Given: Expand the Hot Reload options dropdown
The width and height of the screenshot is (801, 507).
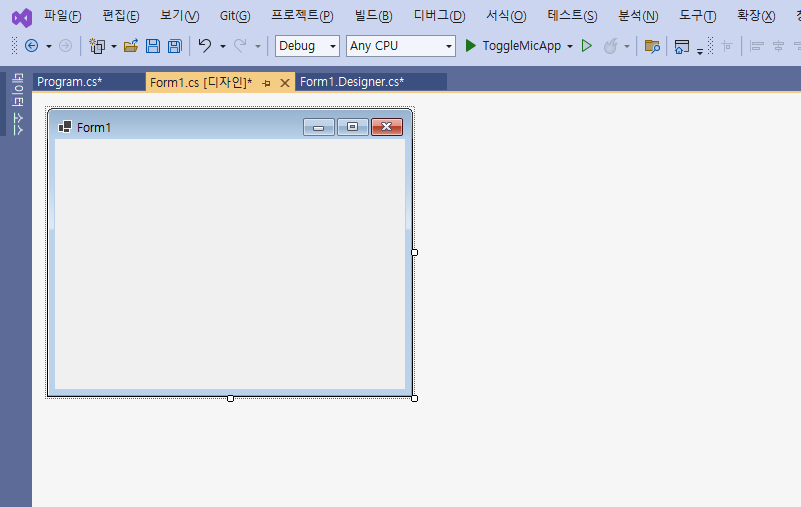Looking at the screenshot, I should pos(627,47).
